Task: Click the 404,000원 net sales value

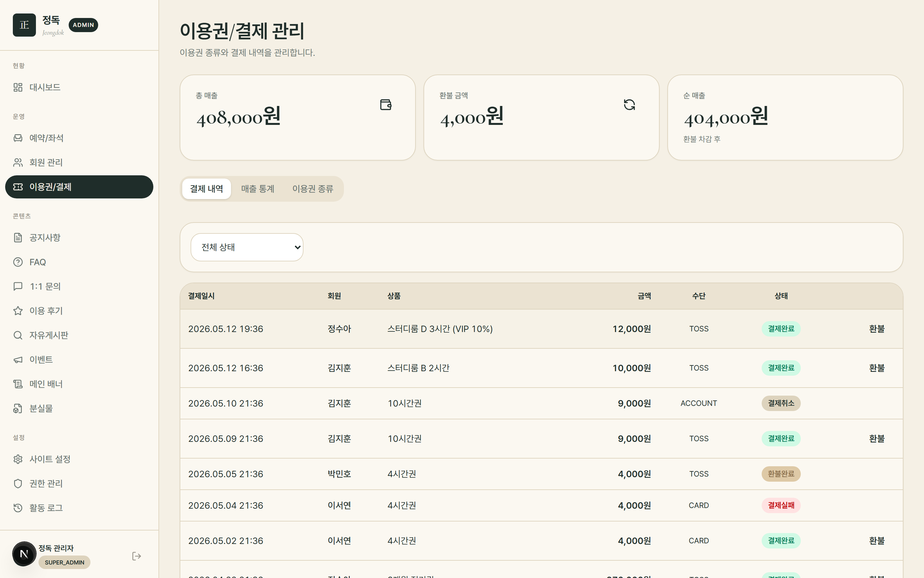Action: (726, 117)
